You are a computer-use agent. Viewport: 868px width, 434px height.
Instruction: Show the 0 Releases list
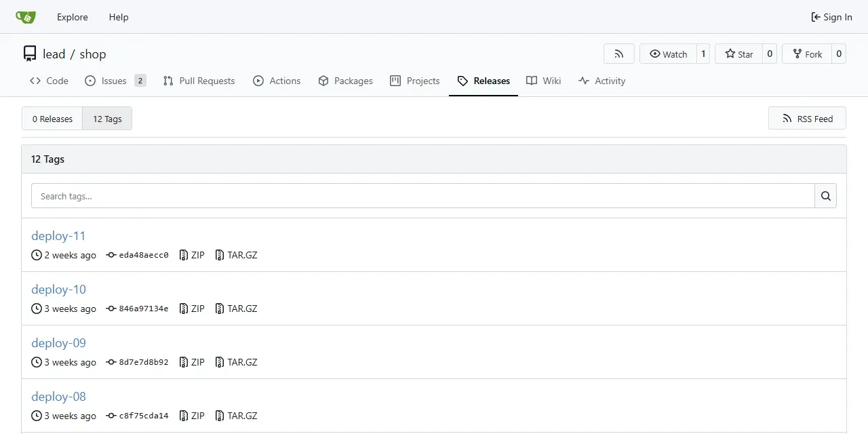pyautogui.click(x=52, y=119)
